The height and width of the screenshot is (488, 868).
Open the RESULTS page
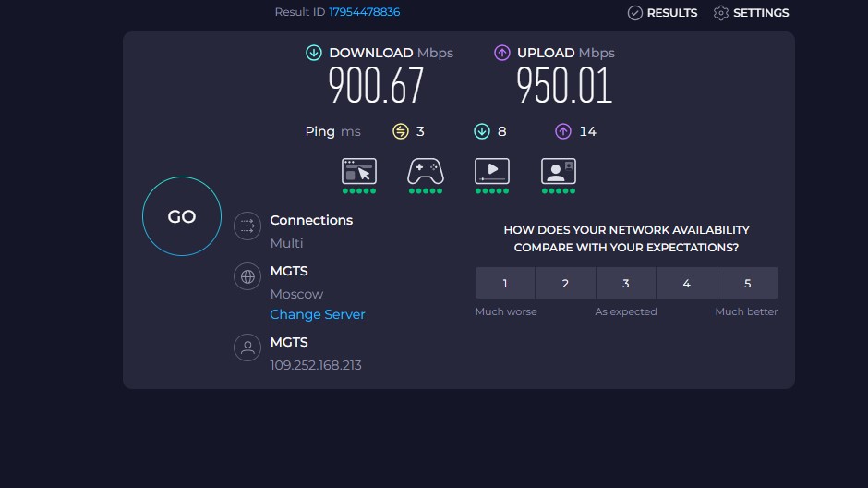click(662, 13)
